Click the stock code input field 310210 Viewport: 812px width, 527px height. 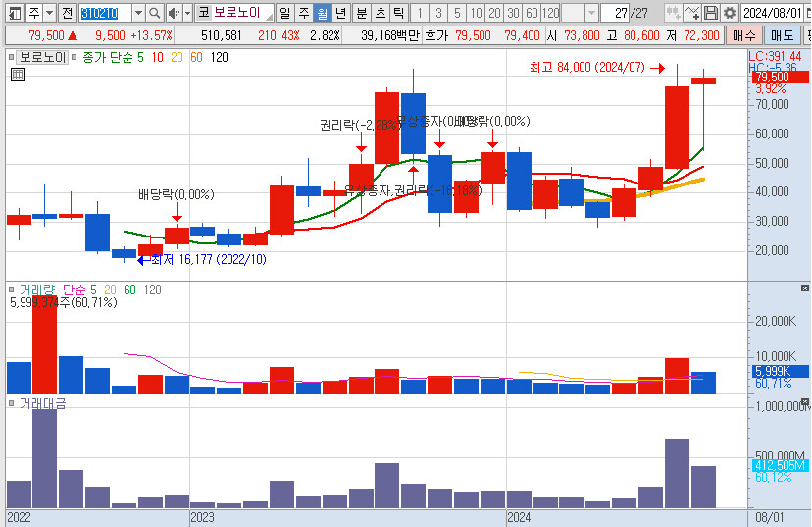coord(105,13)
